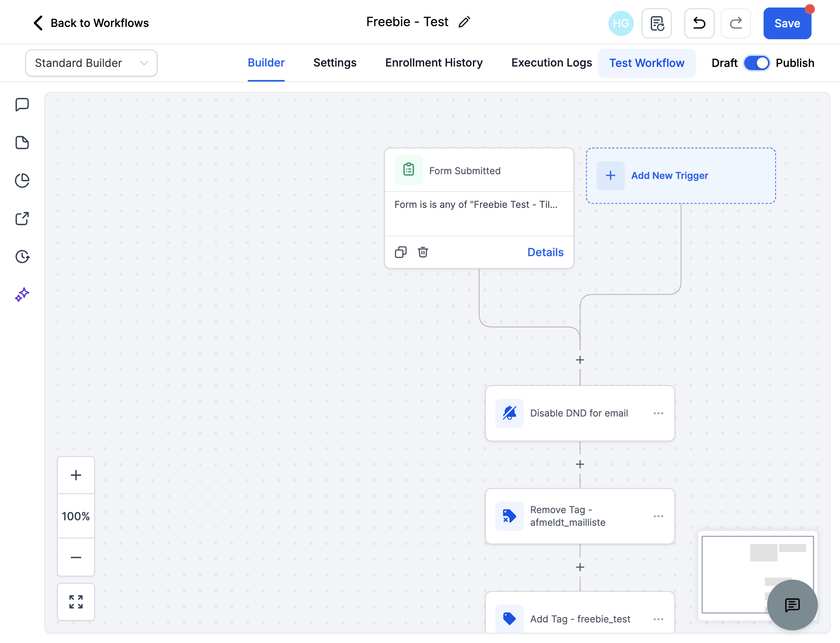Image resolution: width=840 pixels, height=643 pixels.
Task: Open the comments icon in left sidebar
Action: [22, 105]
